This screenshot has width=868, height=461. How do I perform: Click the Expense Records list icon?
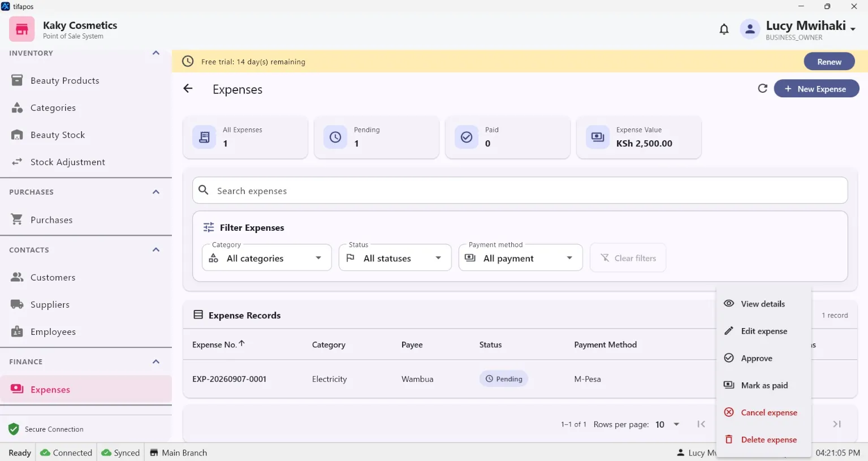click(198, 314)
